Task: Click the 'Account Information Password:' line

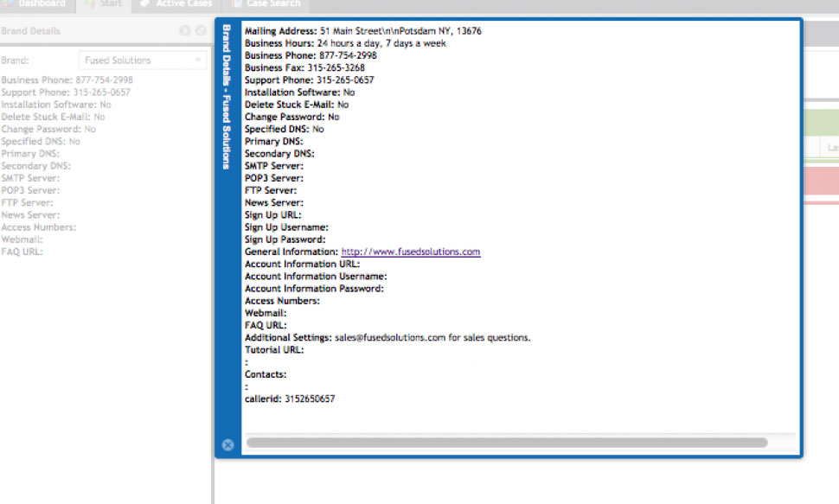Action: 314,289
